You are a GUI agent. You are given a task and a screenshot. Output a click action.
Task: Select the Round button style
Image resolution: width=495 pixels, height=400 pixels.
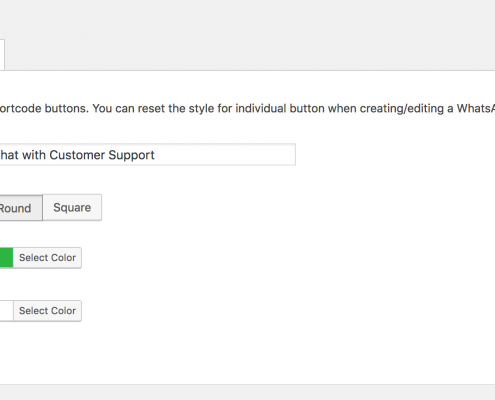coord(21,208)
